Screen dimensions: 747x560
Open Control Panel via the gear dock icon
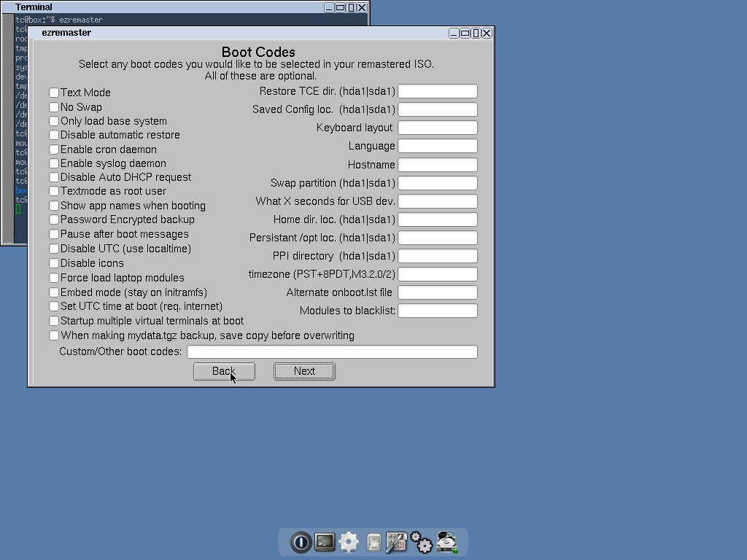tap(349, 542)
